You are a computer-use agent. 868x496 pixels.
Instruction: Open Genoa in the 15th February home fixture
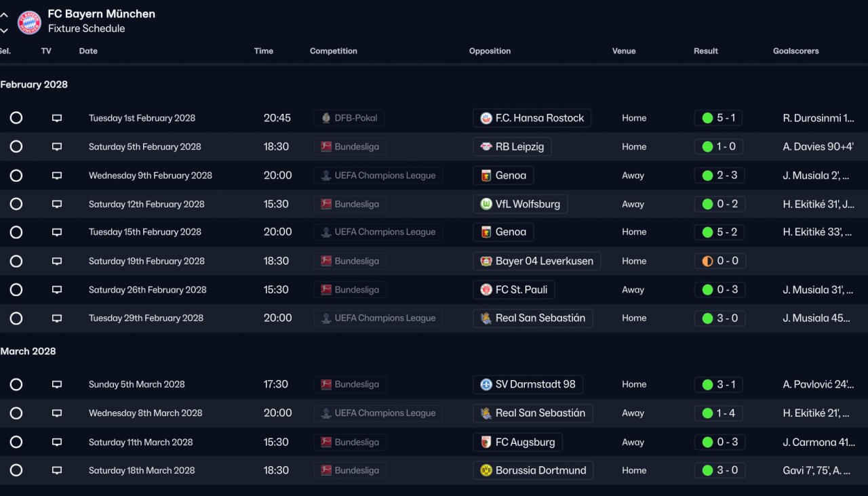pos(503,232)
